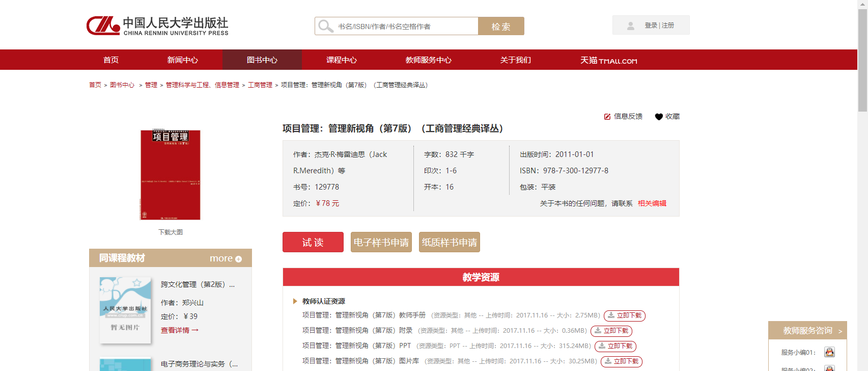Click the 试读 button
868x371 pixels.
313,242
